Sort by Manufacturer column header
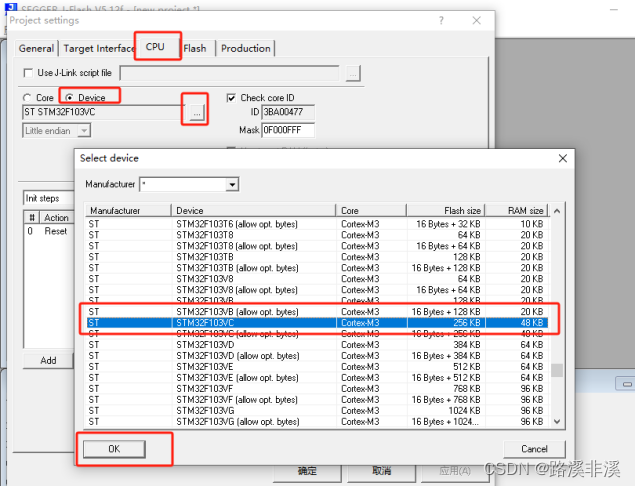 128,210
